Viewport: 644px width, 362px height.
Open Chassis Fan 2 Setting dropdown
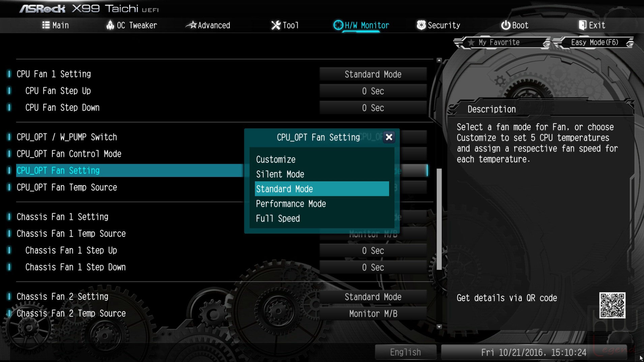(x=373, y=297)
